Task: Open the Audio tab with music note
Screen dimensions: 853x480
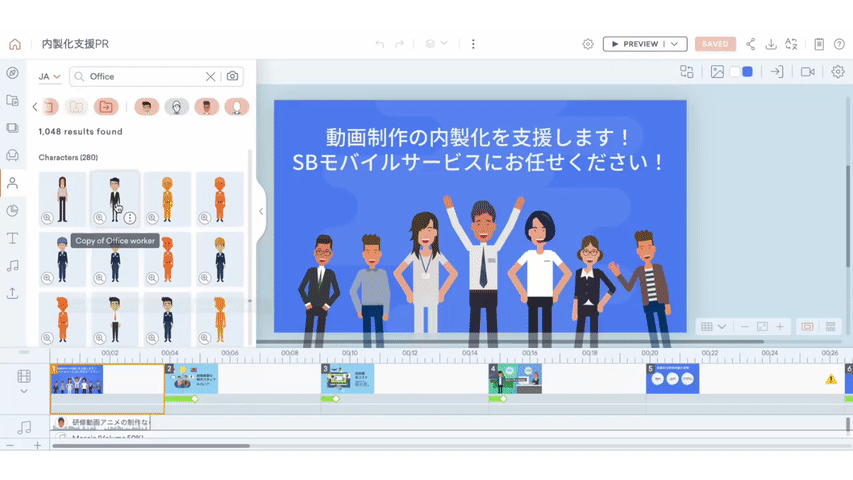Action: (13, 266)
